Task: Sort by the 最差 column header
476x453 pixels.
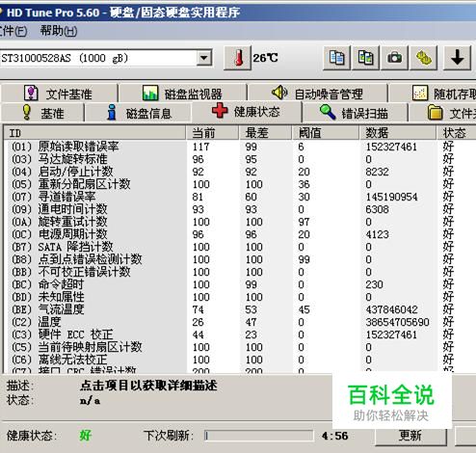Action: 265,133
